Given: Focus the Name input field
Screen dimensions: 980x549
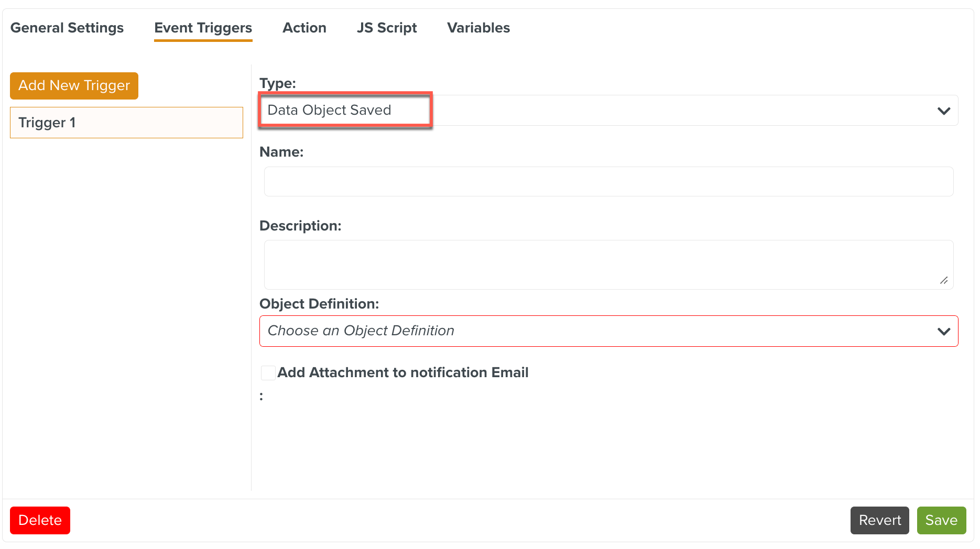Looking at the screenshot, I should click(608, 182).
